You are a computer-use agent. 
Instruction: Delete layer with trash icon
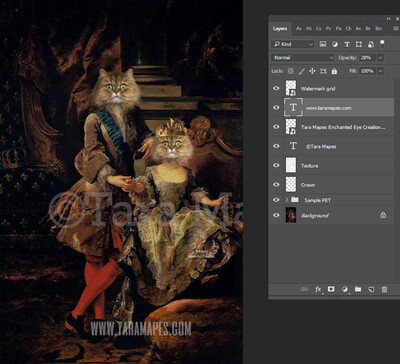point(384,289)
